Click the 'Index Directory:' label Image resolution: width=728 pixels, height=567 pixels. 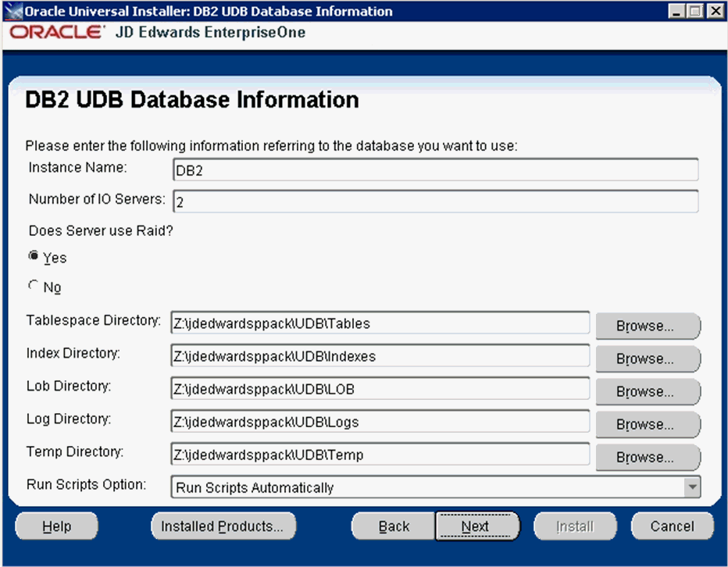(x=73, y=353)
